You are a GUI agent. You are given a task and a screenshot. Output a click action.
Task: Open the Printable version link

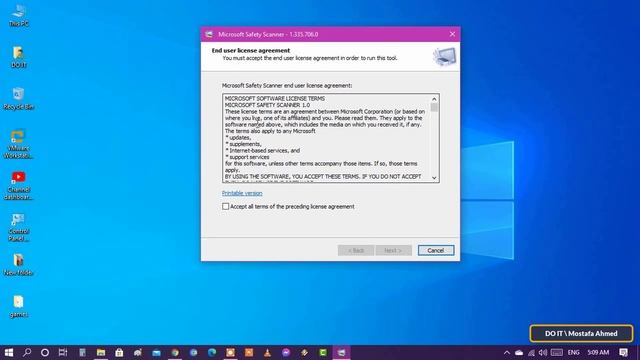coord(242,193)
